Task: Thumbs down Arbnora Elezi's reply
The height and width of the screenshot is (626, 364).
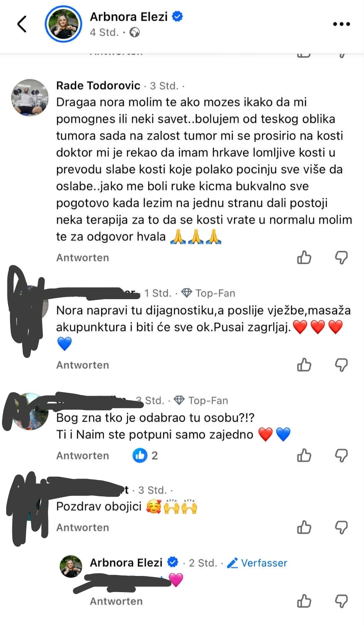Action: 341,601
